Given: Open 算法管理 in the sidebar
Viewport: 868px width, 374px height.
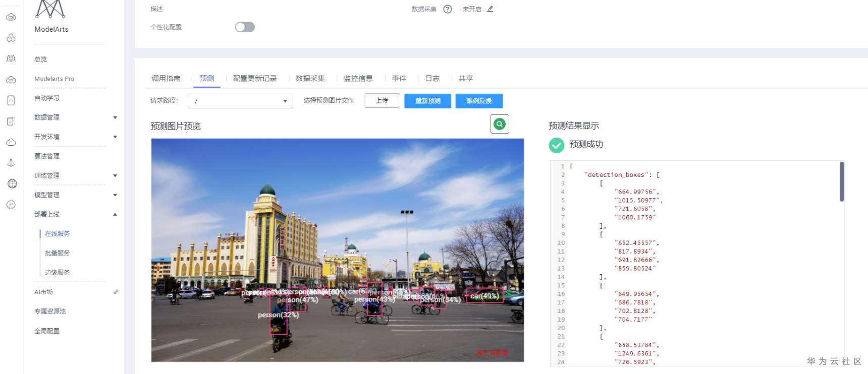Looking at the screenshot, I should point(47,156).
